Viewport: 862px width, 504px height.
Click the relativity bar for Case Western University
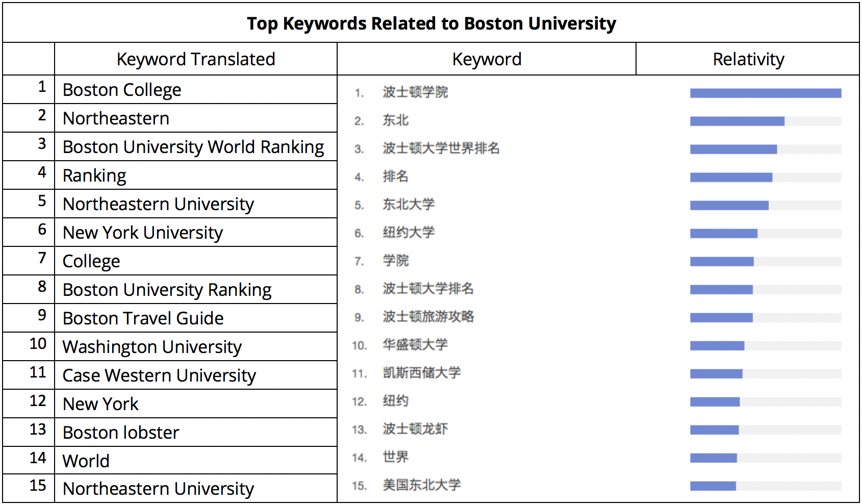pyautogui.click(x=766, y=373)
